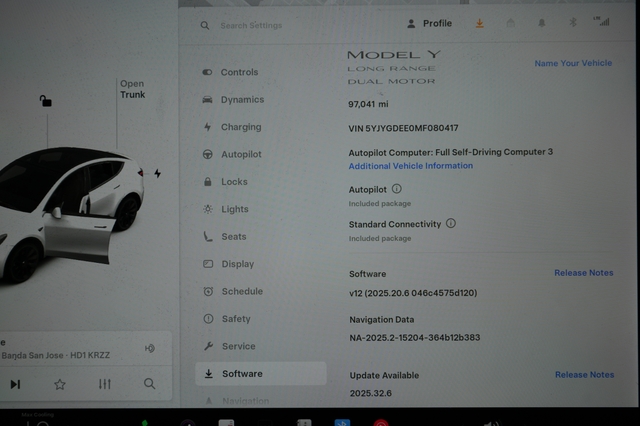Tap the Bluetooth icon in top bar

coord(573,22)
